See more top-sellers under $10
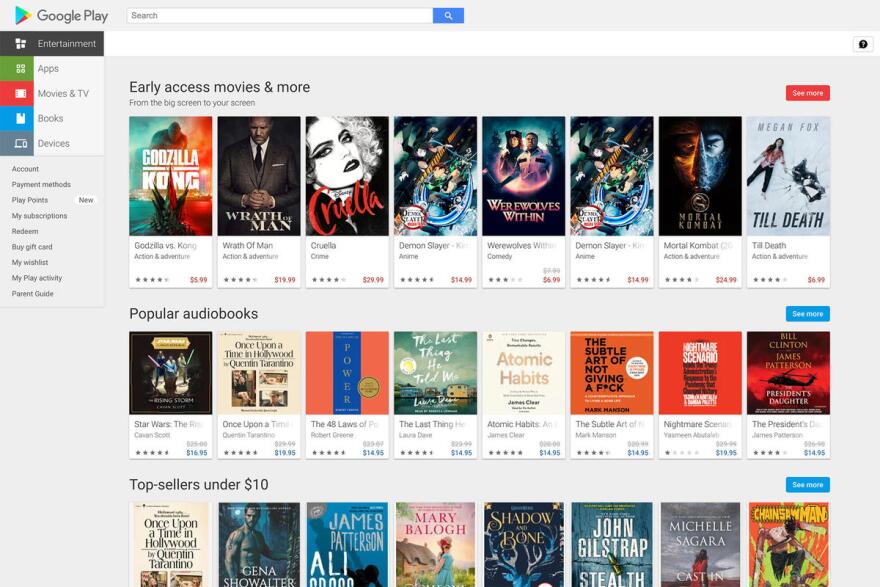880x587 pixels. (x=807, y=485)
